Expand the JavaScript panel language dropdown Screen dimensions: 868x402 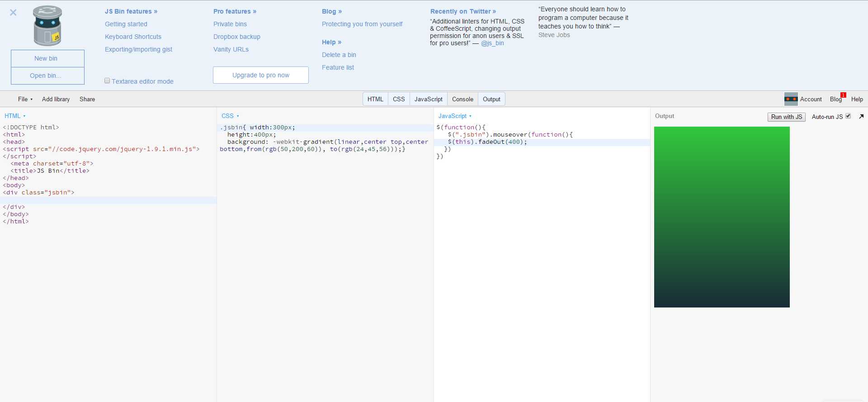click(x=455, y=116)
